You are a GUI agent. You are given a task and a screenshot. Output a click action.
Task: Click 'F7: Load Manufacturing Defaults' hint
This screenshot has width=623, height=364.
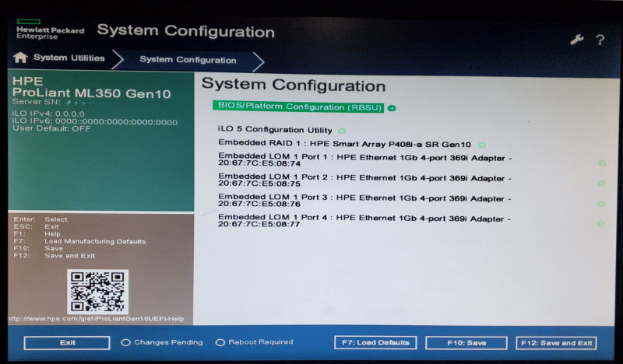[x=79, y=241]
